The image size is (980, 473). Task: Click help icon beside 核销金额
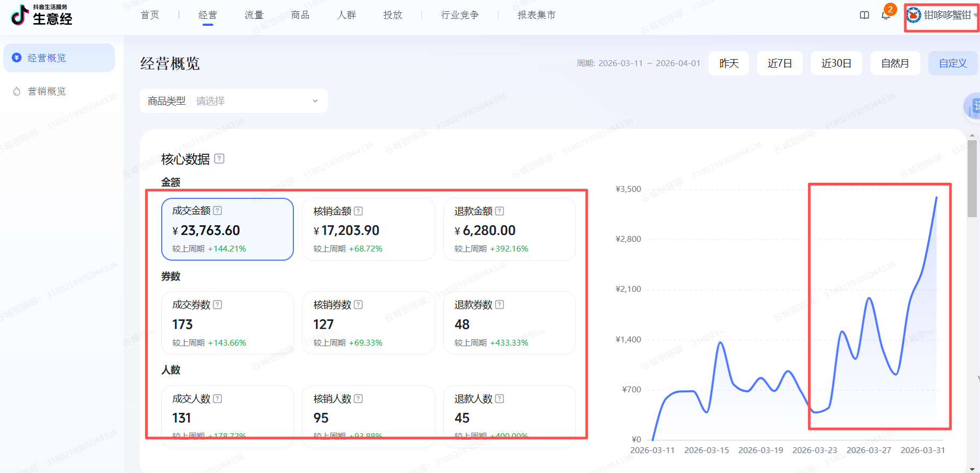point(358,211)
